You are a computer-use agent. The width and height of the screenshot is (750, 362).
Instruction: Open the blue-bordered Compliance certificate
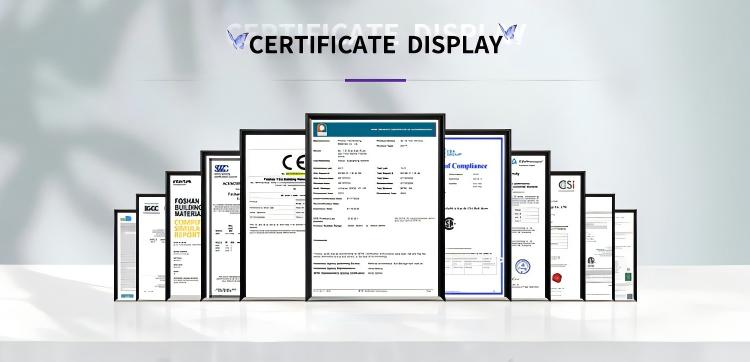click(477, 215)
